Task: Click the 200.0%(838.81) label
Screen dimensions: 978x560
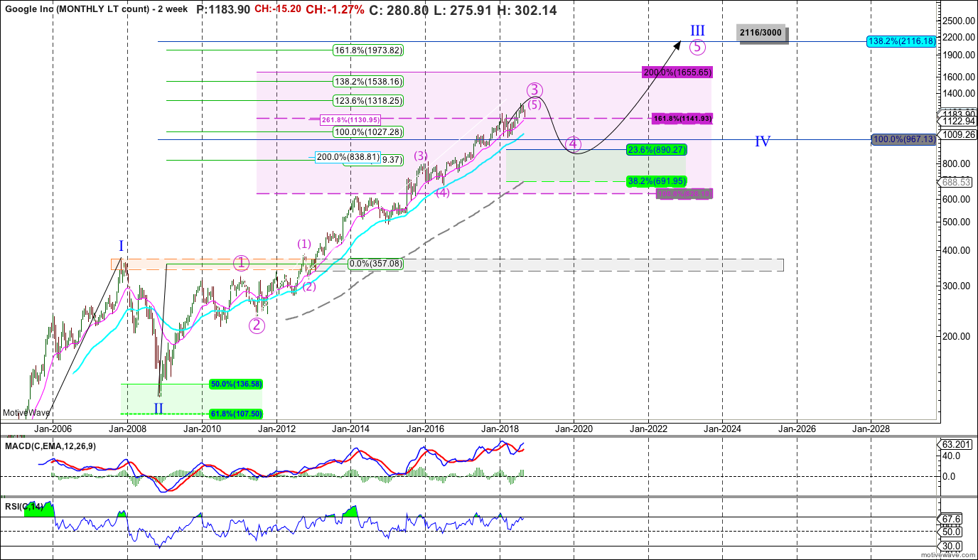Action: pos(348,156)
